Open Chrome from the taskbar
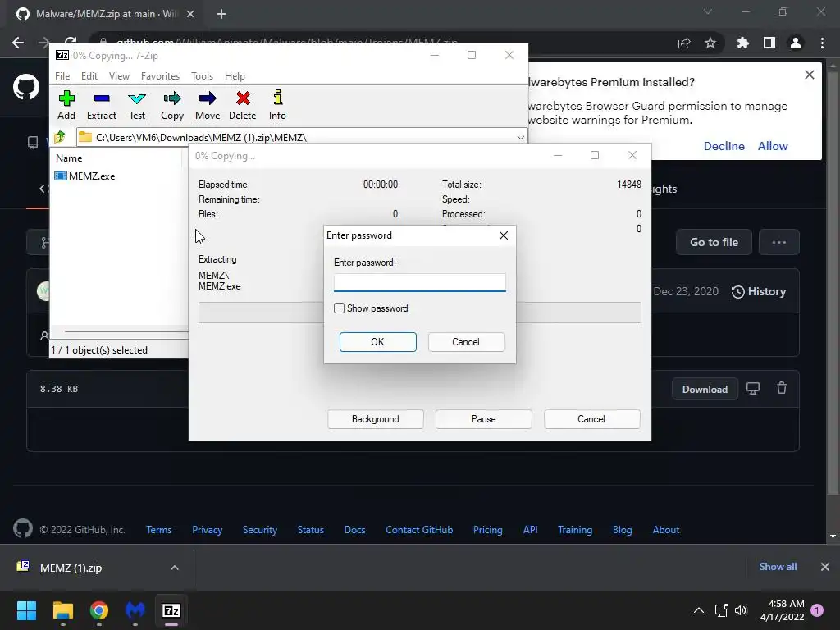 (99, 610)
